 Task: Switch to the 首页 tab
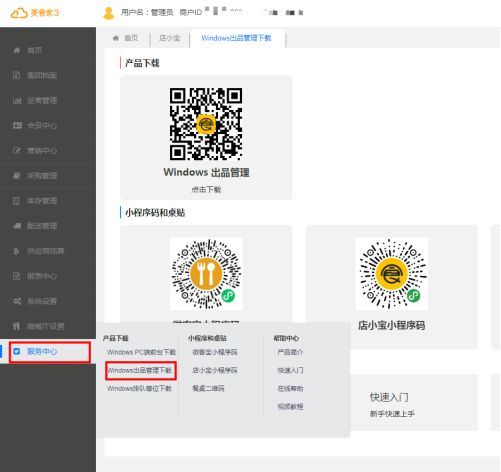coord(125,38)
